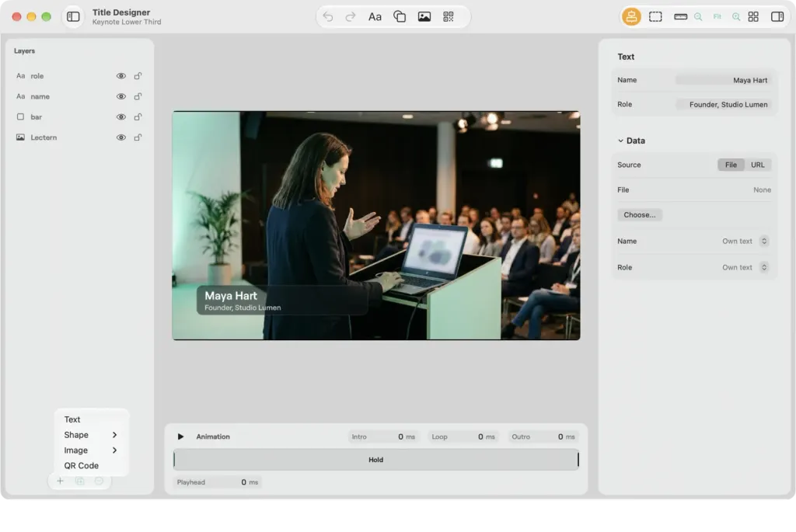Click the image icon of the Lectern layer
Screen dimensions: 796x532
point(20,137)
